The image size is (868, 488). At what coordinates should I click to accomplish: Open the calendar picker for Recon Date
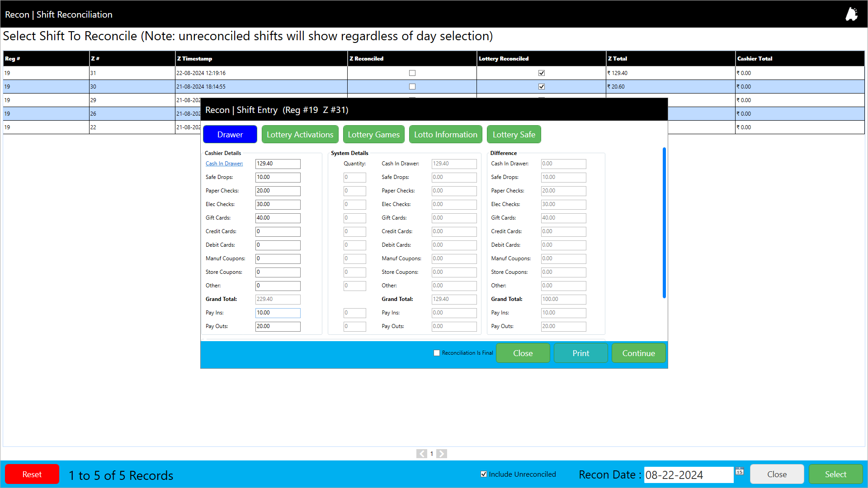pyautogui.click(x=740, y=471)
